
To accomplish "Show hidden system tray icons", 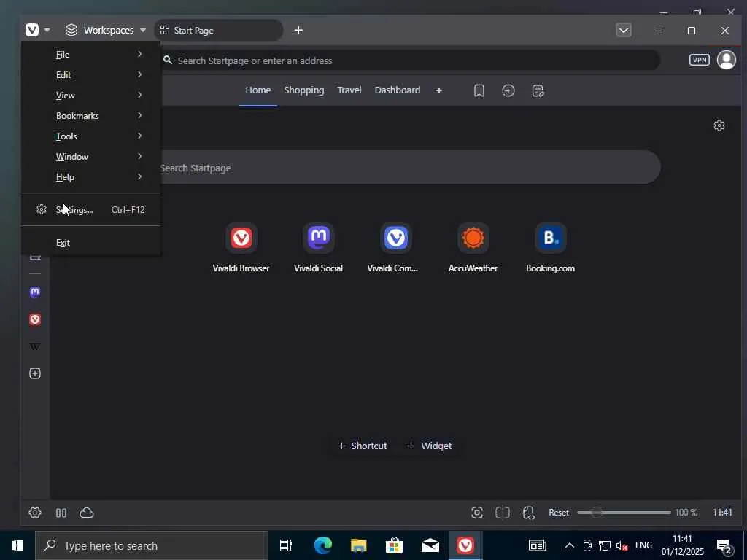I will [569, 545].
